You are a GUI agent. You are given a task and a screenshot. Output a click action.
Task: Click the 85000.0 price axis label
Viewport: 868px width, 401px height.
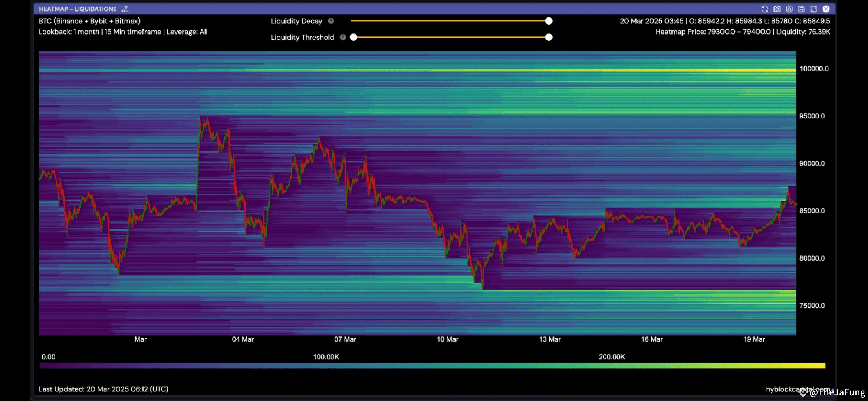pos(812,211)
